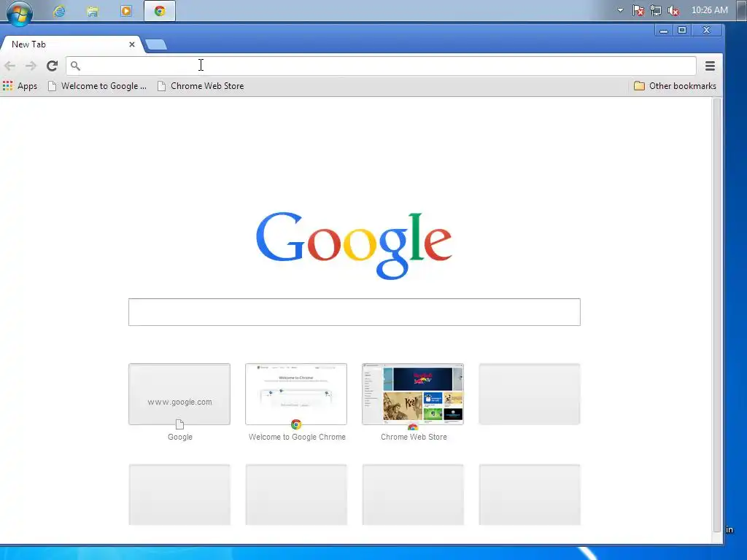Click the Google tile label
The height and width of the screenshot is (560, 747).
(180, 437)
